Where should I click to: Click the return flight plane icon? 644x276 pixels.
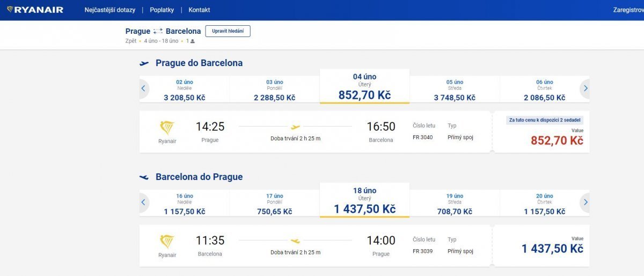coord(144,177)
